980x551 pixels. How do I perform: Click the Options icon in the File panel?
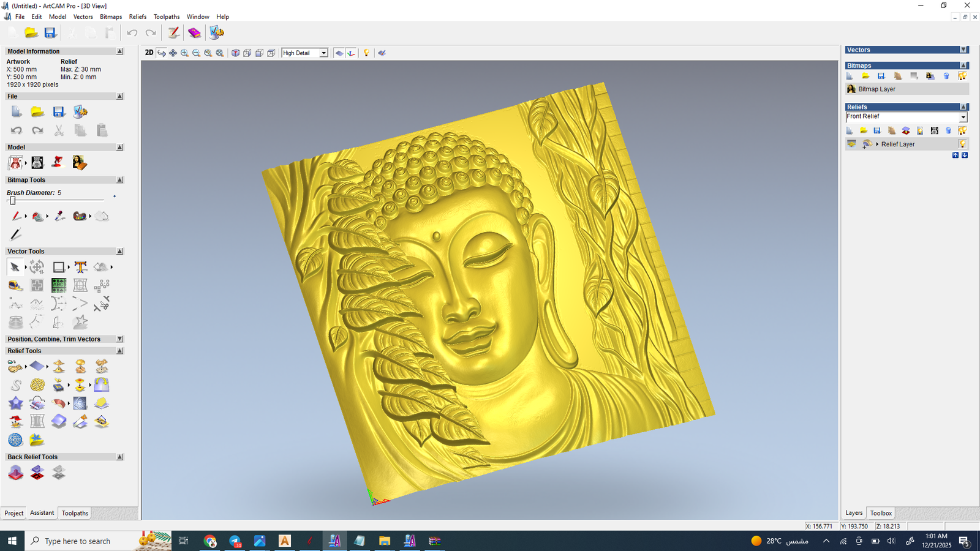pos(80,111)
